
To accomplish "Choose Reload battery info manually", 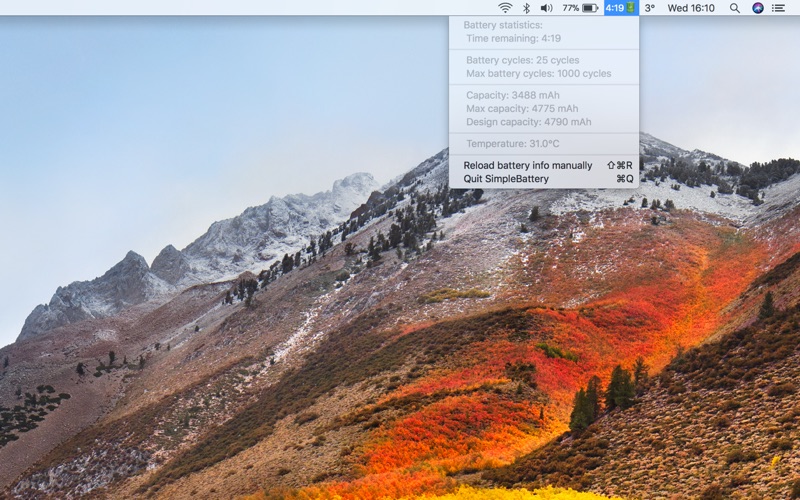I will (544, 165).
